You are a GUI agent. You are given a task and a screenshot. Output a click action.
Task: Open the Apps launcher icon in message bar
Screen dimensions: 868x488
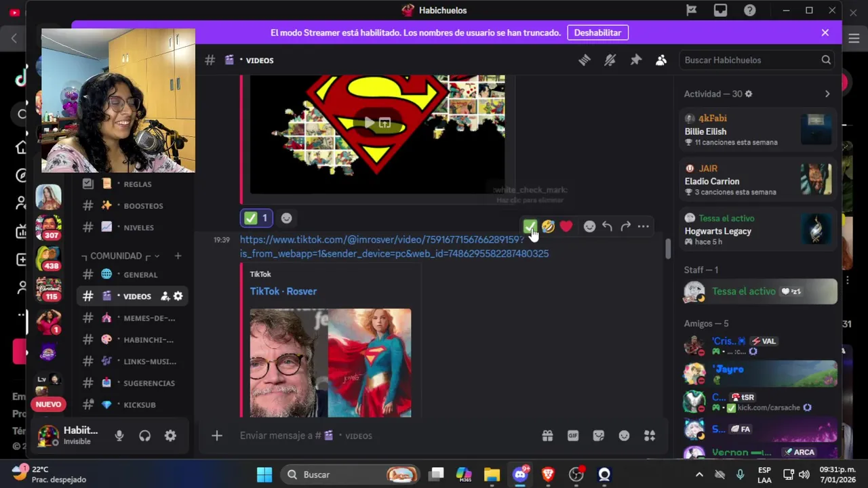(x=650, y=436)
